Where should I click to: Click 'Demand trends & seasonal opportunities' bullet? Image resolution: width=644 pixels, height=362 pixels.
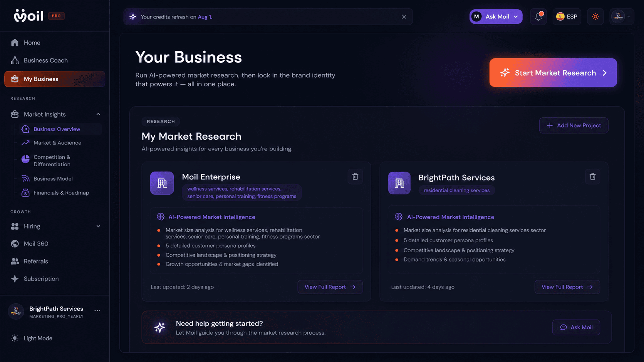pyautogui.click(x=454, y=260)
